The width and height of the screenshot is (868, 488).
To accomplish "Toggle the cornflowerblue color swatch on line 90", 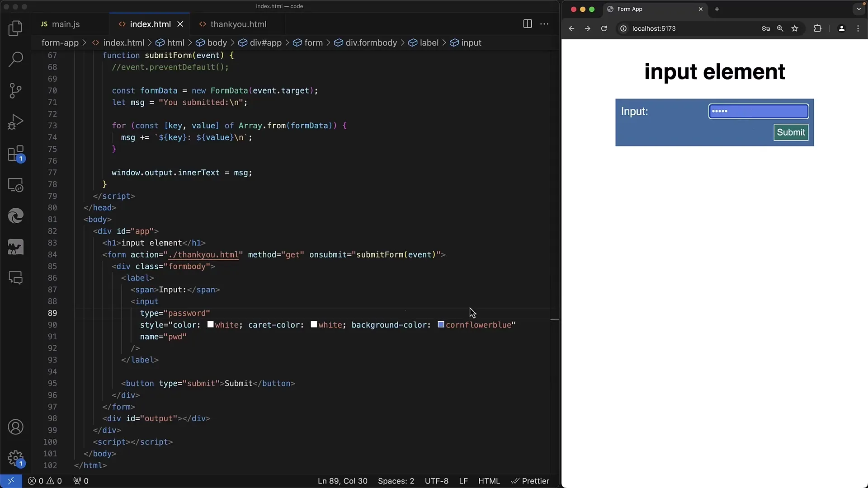I will click(441, 324).
